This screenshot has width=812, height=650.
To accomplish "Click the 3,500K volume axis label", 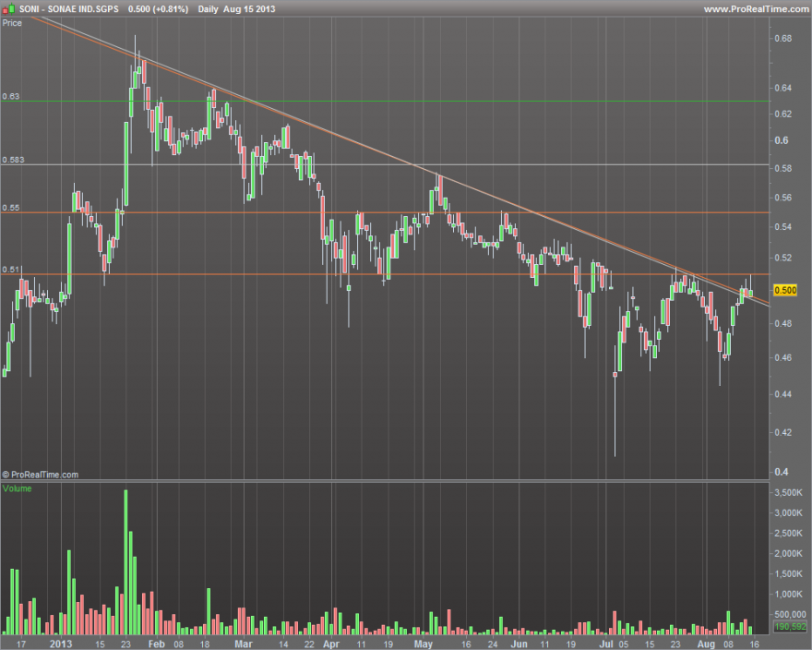I will tap(788, 492).
